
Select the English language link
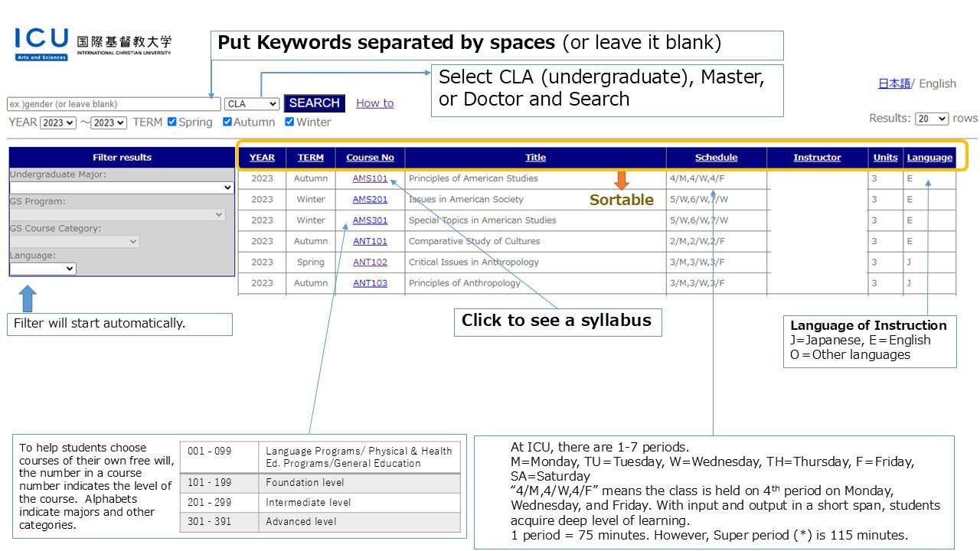pos(938,83)
